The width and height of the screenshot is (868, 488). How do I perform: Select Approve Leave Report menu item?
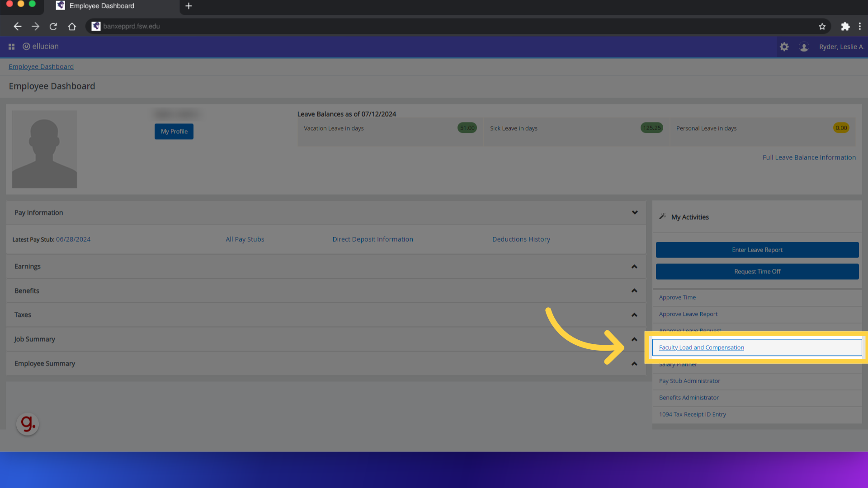[x=688, y=314]
